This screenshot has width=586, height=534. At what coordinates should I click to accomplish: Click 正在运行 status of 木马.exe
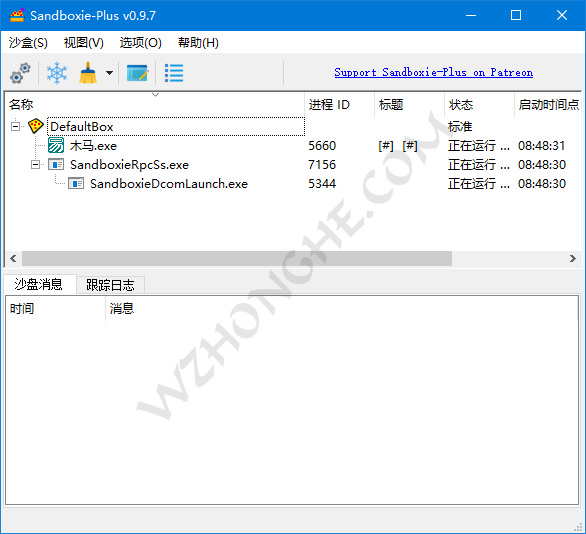[479, 145]
